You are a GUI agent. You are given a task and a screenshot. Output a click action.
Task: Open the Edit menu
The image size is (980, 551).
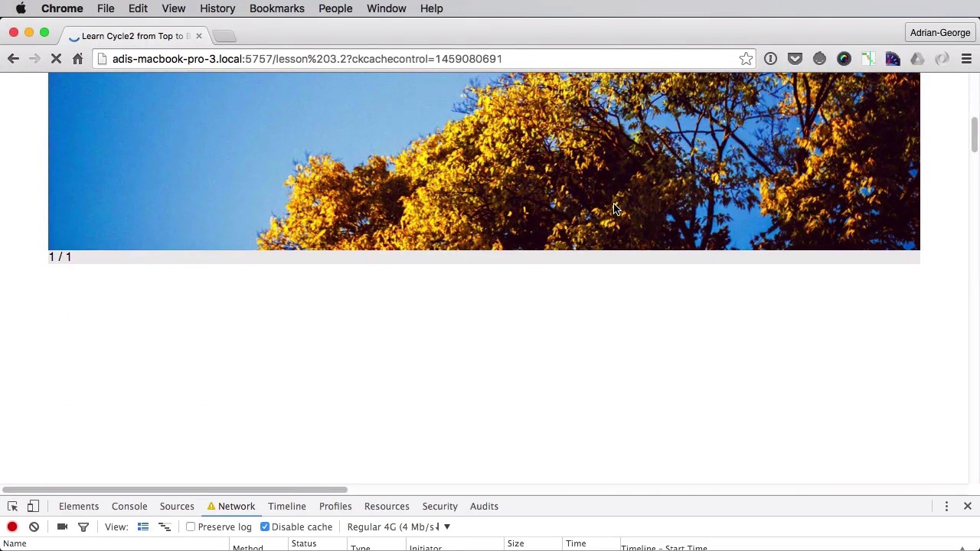pyautogui.click(x=138, y=8)
